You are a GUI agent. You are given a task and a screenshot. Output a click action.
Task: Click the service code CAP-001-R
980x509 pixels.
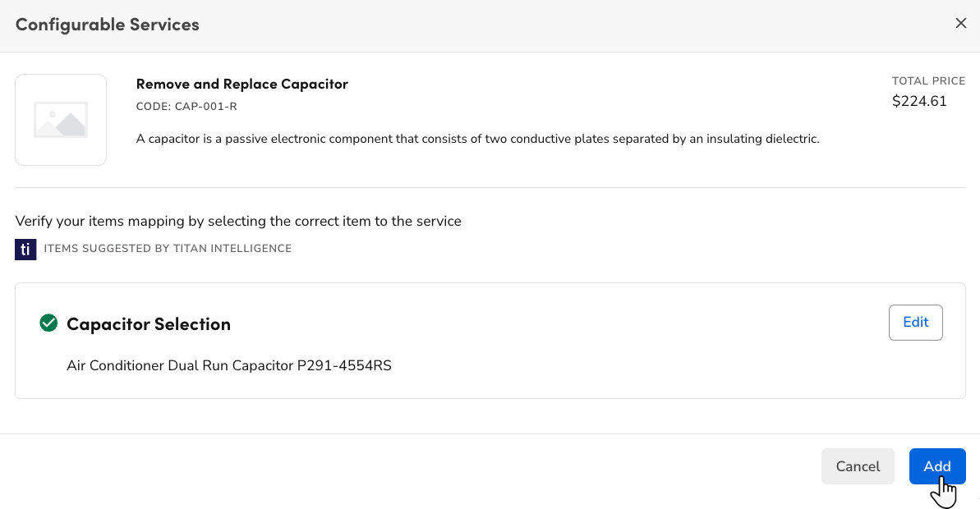point(187,108)
